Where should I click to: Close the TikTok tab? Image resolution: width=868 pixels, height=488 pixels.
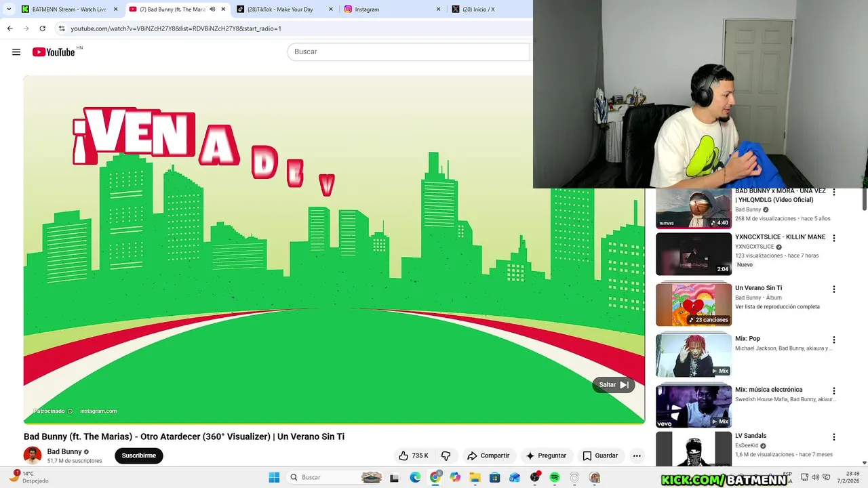point(331,9)
